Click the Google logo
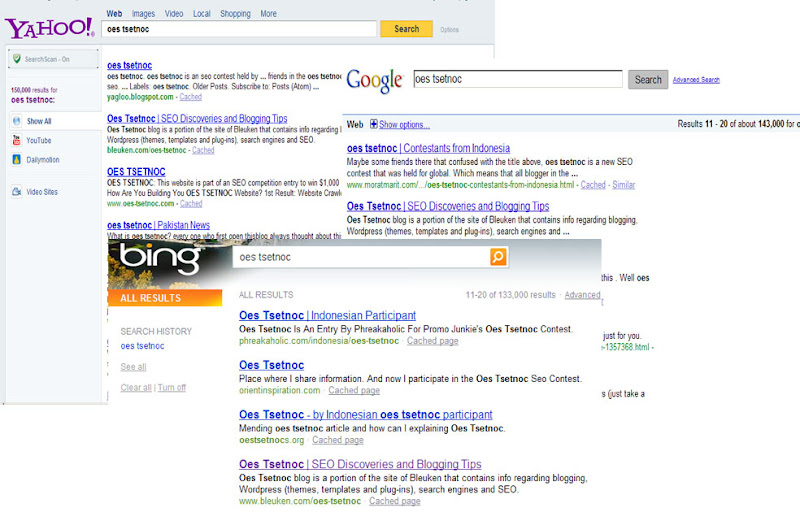This screenshot has width=800, height=512. pyautogui.click(x=375, y=81)
